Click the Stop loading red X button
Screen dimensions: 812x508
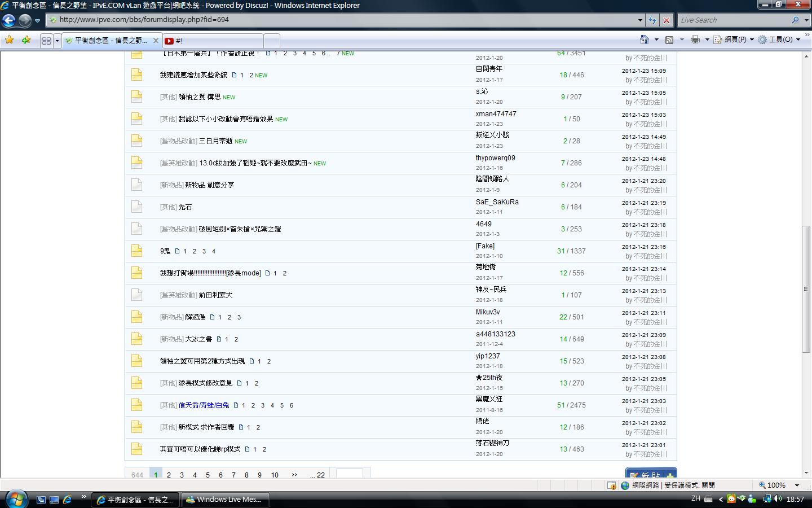point(666,20)
